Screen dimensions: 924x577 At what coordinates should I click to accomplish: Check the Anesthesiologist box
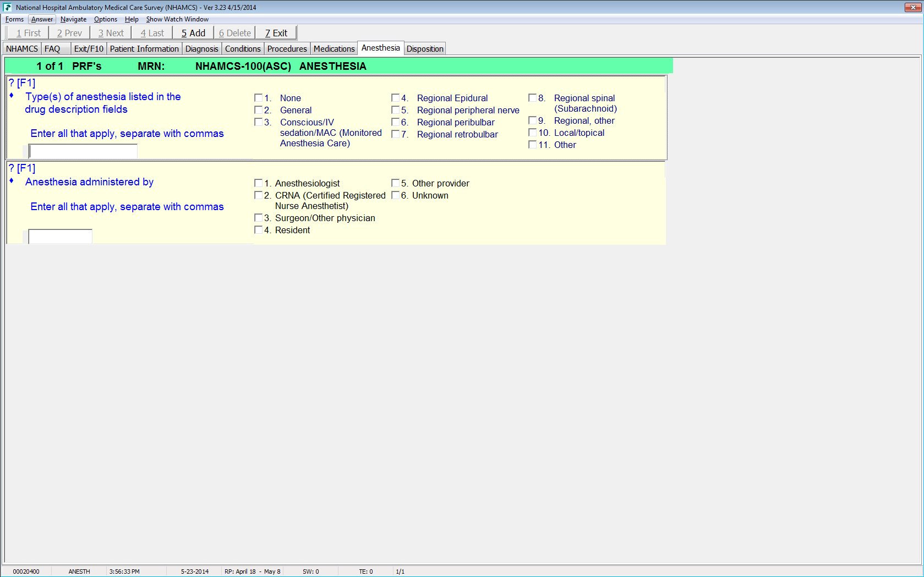click(x=258, y=183)
